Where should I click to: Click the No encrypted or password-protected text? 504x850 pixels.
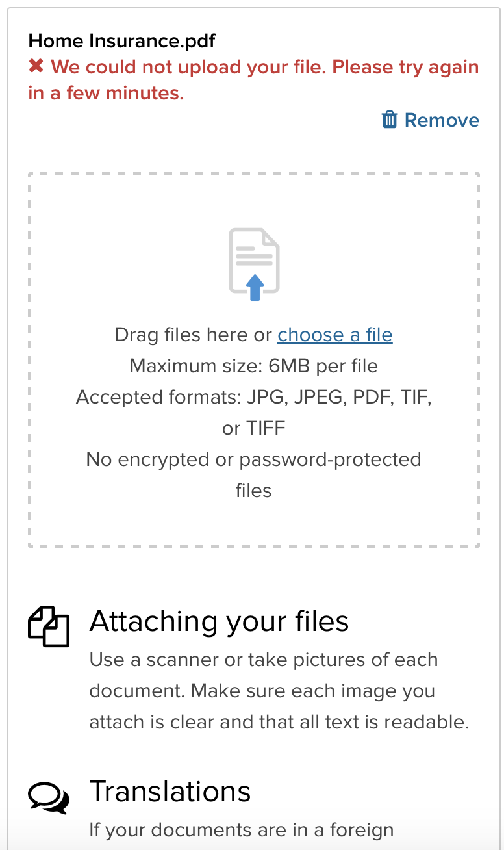coord(253,459)
